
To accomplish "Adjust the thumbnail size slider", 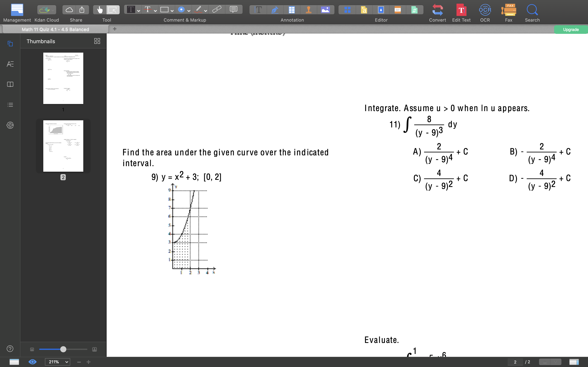I will point(63,349).
